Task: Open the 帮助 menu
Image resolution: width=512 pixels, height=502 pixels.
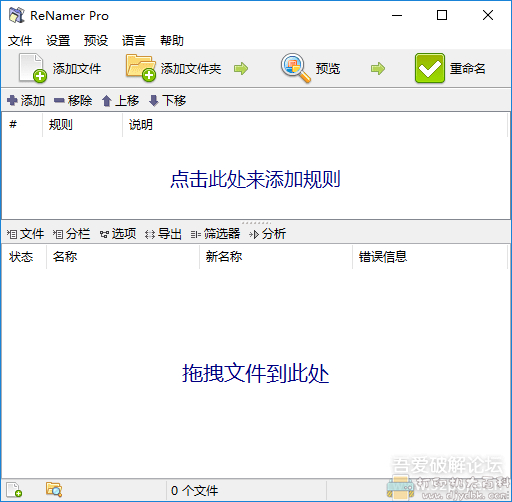Action: pyautogui.click(x=172, y=41)
